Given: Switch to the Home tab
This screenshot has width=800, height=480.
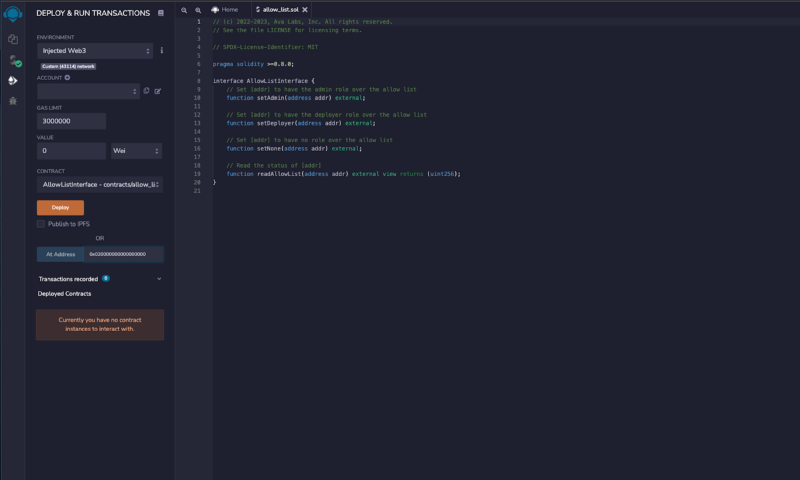Looking at the screenshot, I should pyautogui.click(x=224, y=10).
